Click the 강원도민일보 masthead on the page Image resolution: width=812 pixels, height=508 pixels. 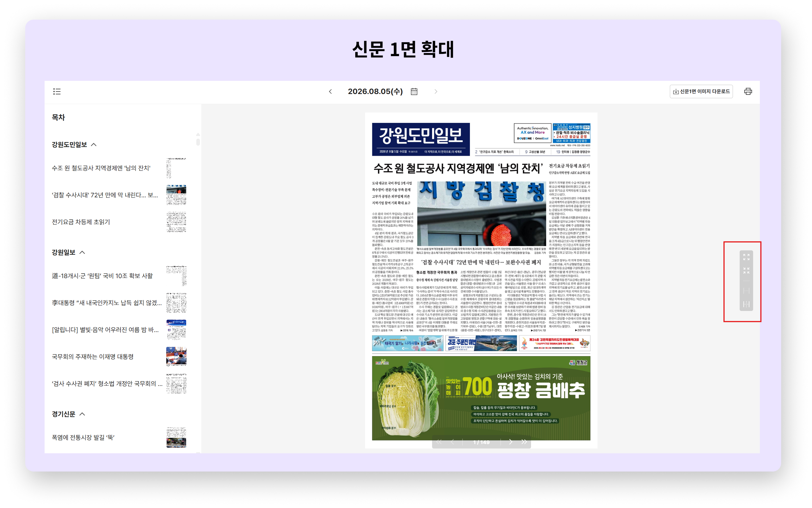pyautogui.click(x=421, y=139)
